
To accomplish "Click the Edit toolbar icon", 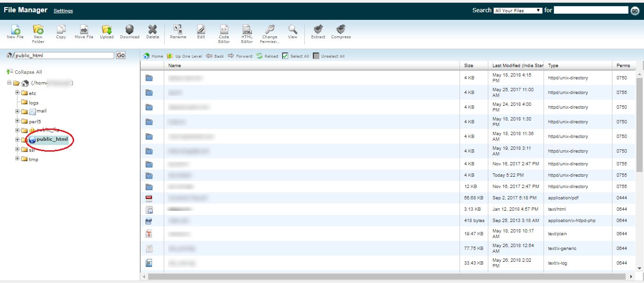I will pos(201,32).
